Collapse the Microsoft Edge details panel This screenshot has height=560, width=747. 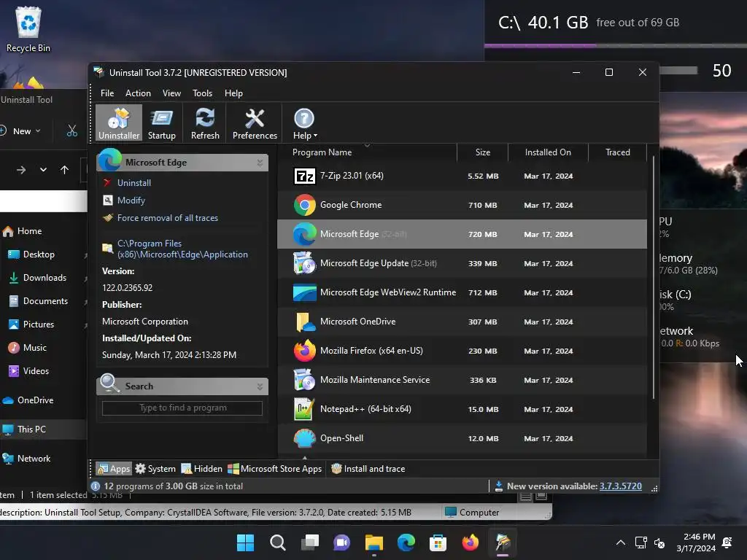click(260, 163)
